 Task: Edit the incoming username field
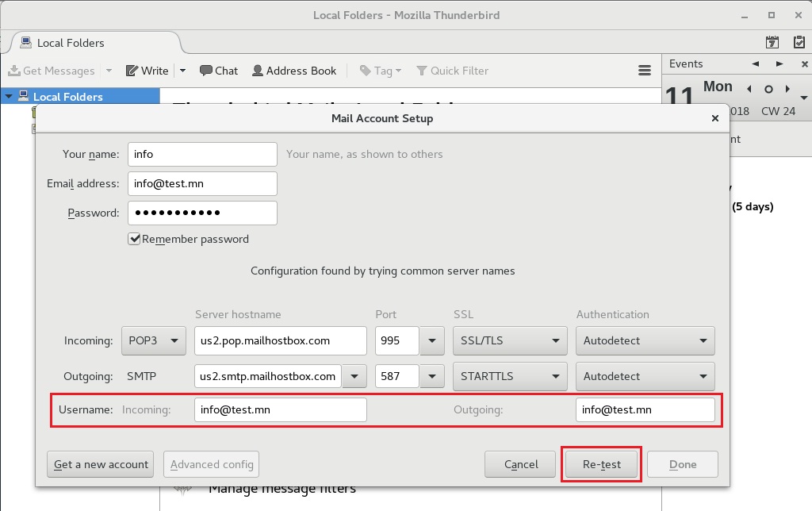[281, 410]
